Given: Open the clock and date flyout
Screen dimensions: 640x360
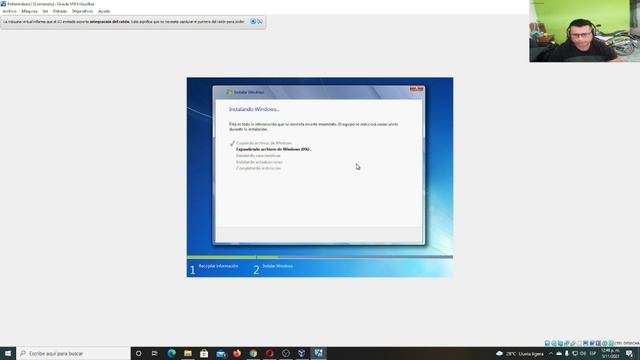Looking at the screenshot, I should (610, 353).
